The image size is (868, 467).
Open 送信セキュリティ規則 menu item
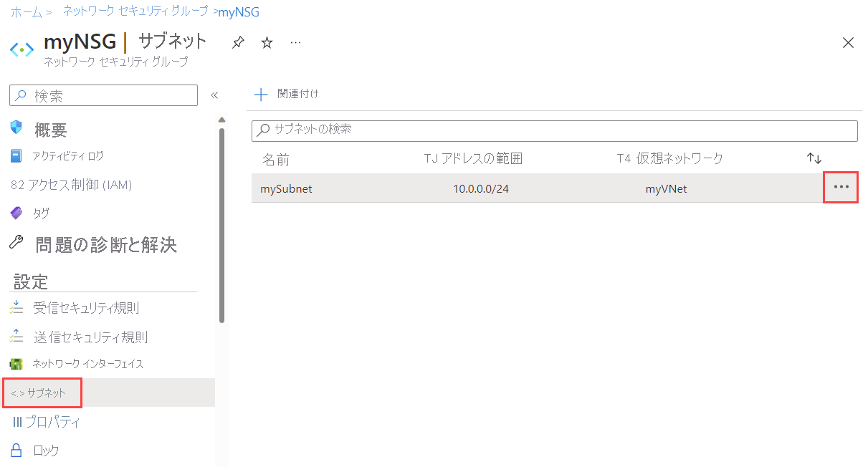[x=90, y=337]
